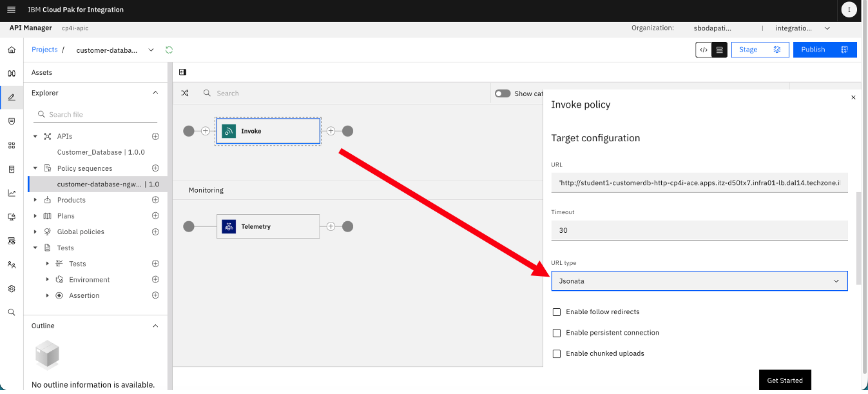Click the refresh sync icon beside project name
The image size is (868, 394).
(x=169, y=50)
